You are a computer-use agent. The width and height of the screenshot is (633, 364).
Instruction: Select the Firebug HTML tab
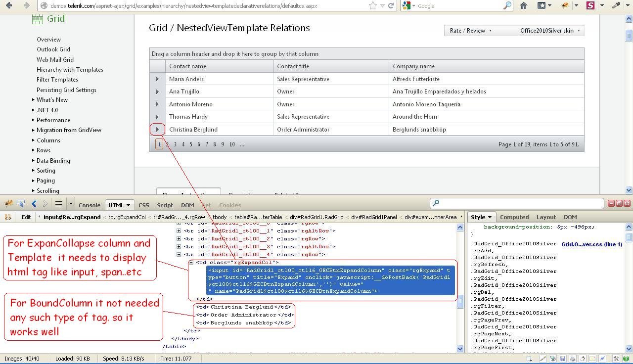pyautogui.click(x=119, y=205)
